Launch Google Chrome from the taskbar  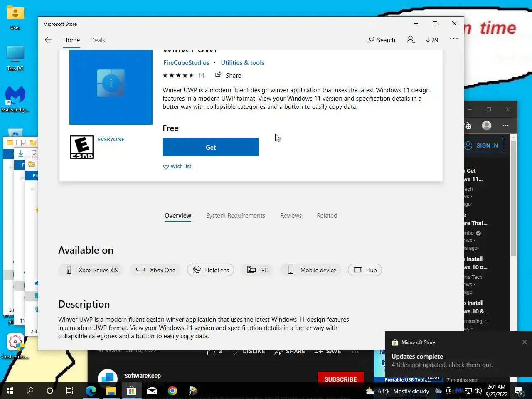[172, 391]
